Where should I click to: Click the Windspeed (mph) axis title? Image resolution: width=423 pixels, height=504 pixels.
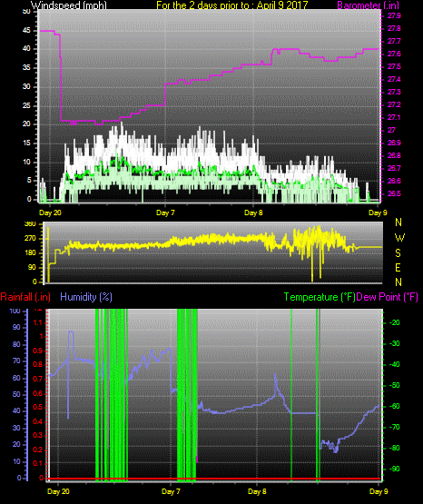click(69, 5)
